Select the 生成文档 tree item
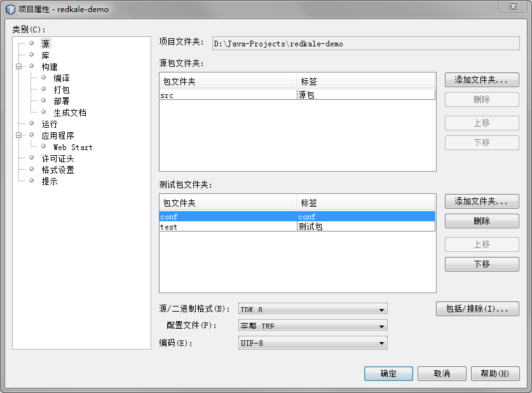 click(69, 113)
